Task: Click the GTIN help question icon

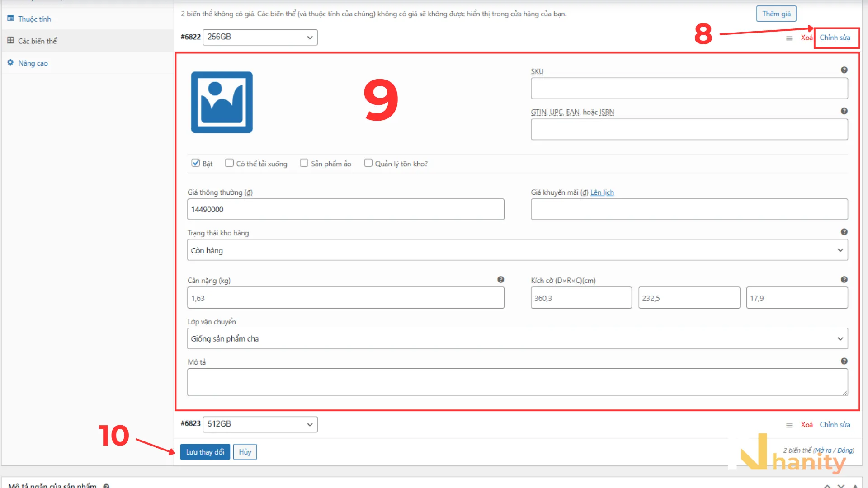Action: (x=844, y=111)
